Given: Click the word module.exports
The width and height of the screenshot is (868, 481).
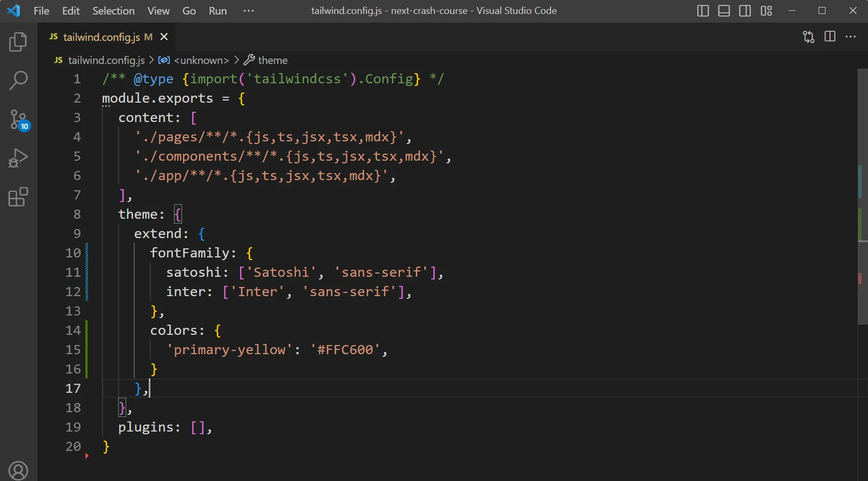Looking at the screenshot, I should 158,98.
